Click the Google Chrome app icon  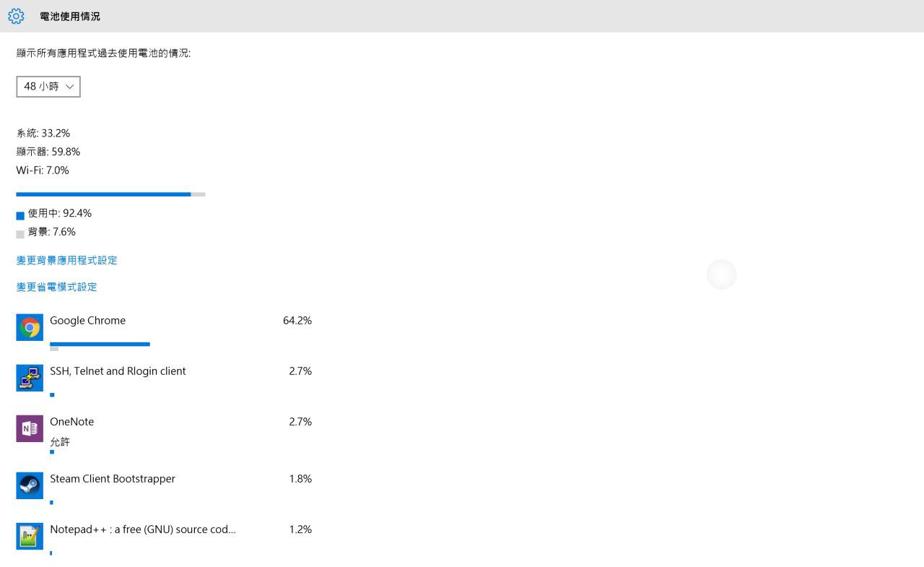pyautogui.click(x=30, y=327)
